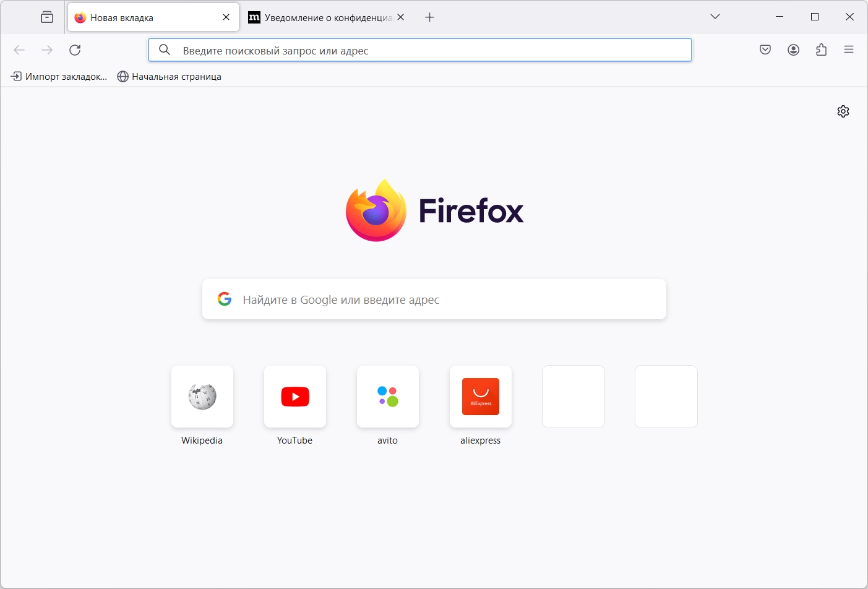Expand the list of all tabs chevron
The height and width of the screenshot is (589, 868).
[x=715, y=17]
